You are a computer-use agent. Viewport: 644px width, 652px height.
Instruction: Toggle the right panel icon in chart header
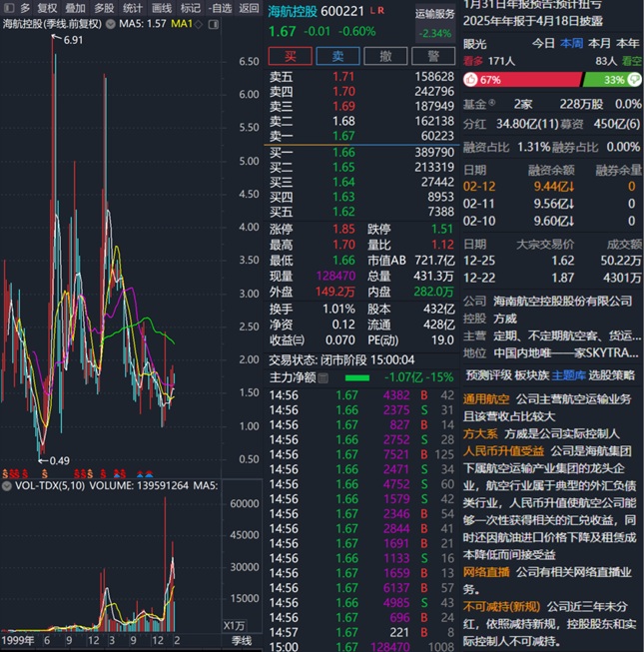point(214,25)
